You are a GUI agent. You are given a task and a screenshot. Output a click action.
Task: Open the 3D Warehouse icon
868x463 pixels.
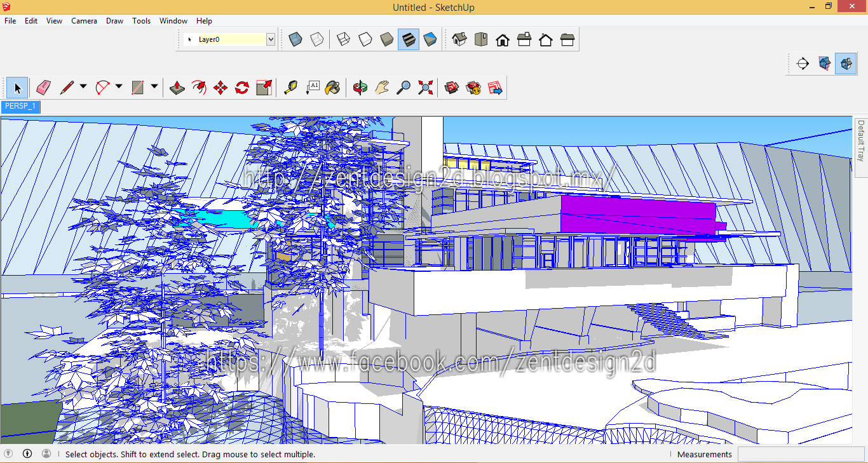pyautogui.click(x=452, y=88)
